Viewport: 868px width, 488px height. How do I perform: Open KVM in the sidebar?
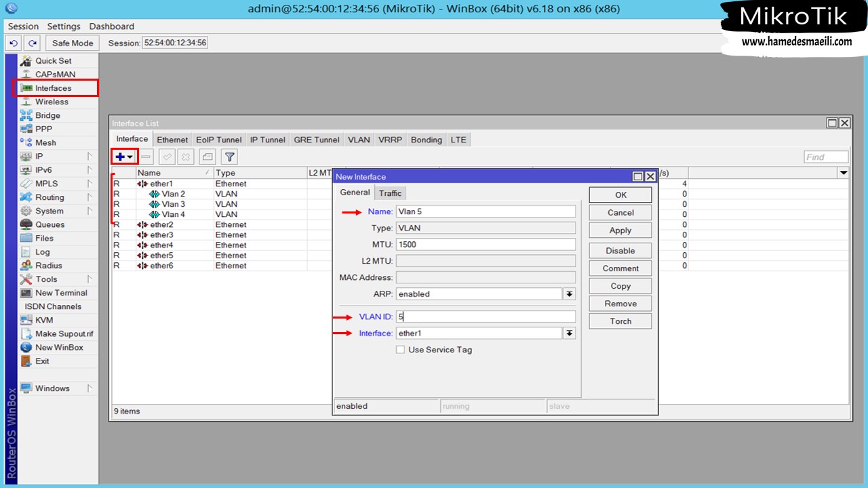click(x=44, y=320)
